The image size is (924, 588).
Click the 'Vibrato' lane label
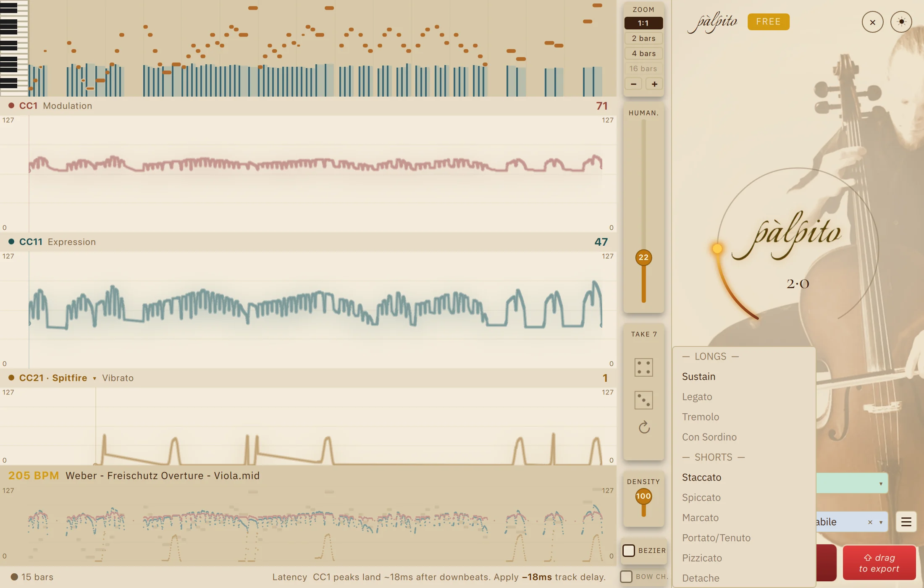click(x=118, y=378)
